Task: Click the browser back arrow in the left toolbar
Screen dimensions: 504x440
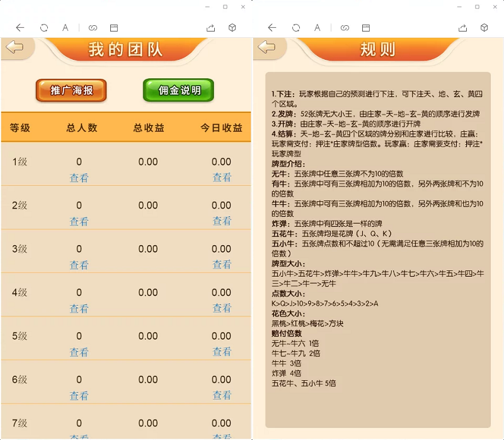Action: (20, 28)
